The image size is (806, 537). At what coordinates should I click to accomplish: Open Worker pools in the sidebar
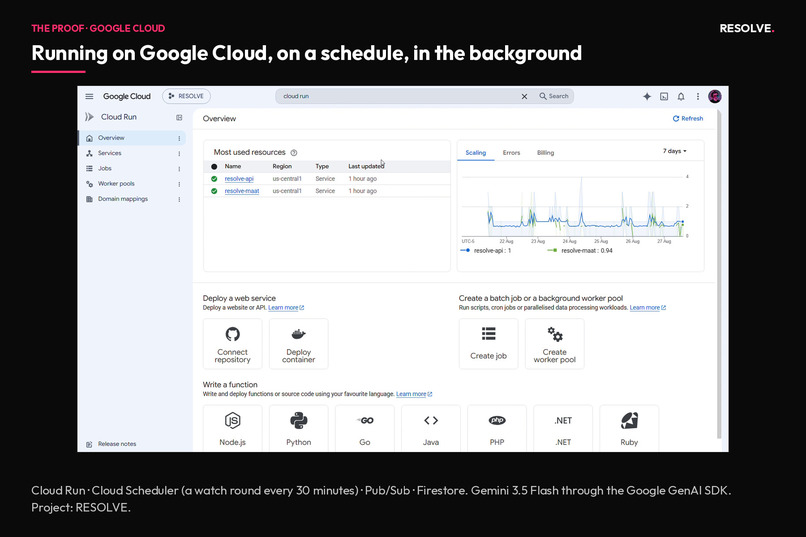point(116,183)
